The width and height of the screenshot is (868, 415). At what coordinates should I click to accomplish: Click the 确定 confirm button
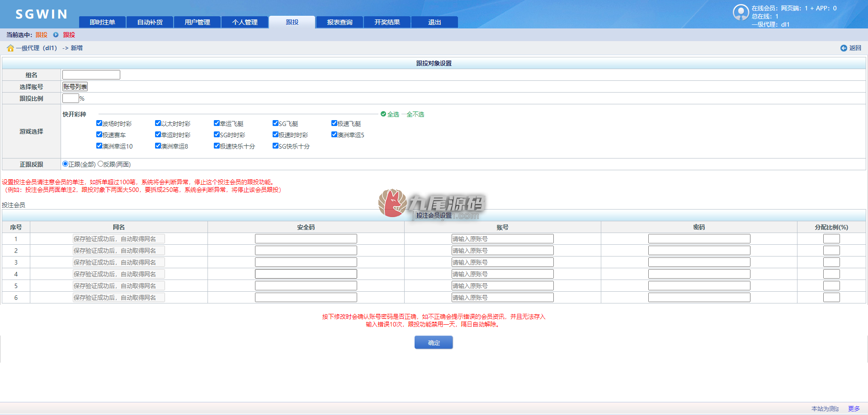434,343
